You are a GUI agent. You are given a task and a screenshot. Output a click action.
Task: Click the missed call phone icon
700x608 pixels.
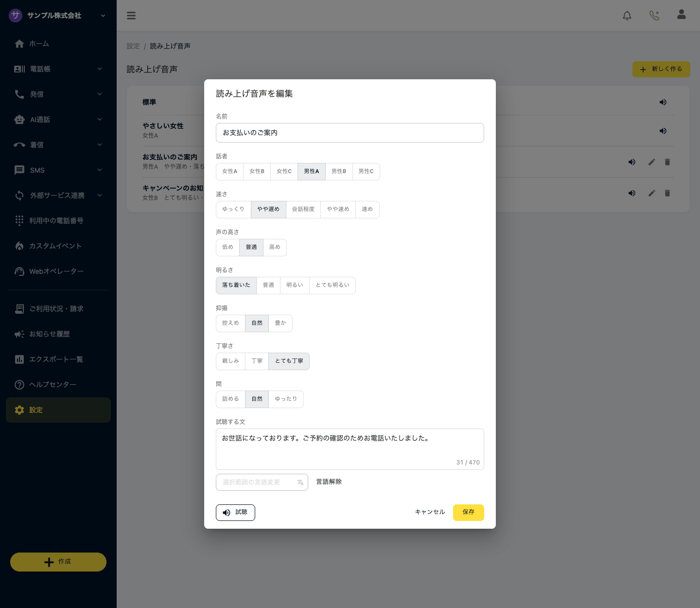654,16
